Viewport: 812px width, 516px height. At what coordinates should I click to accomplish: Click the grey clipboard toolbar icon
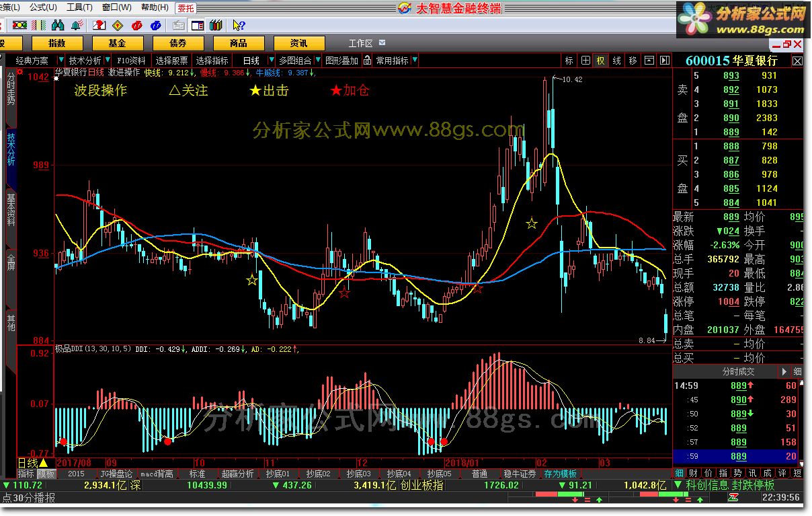179,25
